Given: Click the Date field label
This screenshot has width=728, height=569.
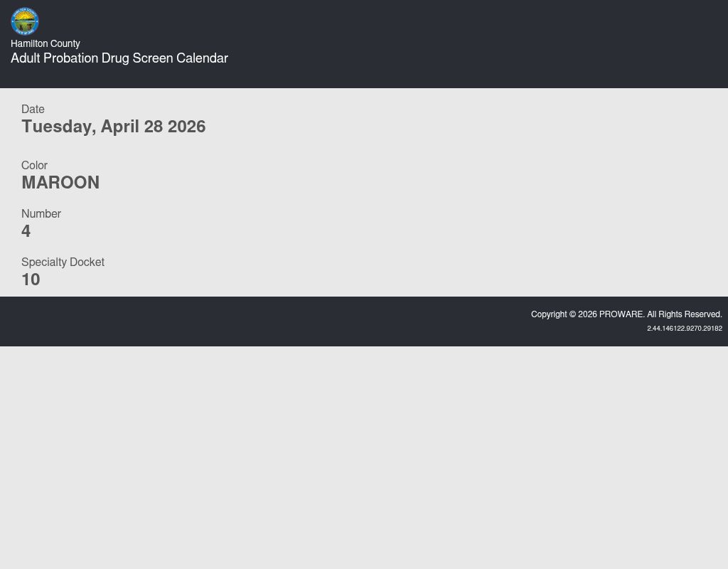Looking at the screenshot, I should click(x=33, y=109).
